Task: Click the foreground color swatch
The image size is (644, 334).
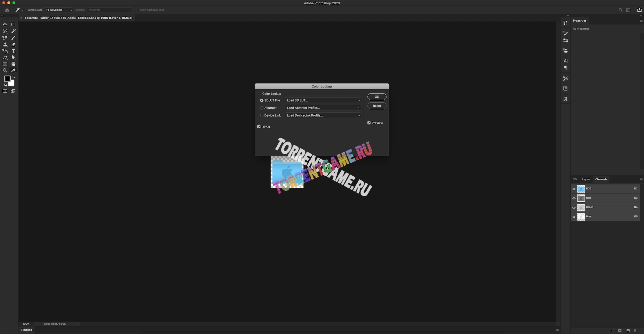Action: point(7,79)
